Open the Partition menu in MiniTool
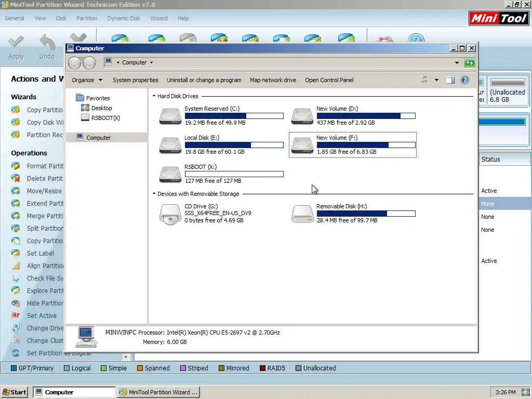The height and width of the screenshot is (399, 532). pyautogui.click(x=87, y=18)
